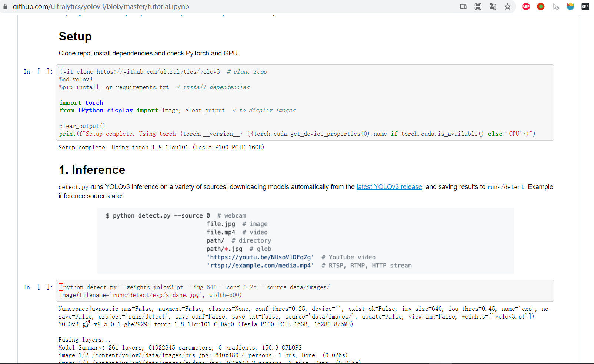Click the %cd yolov3 line
This screenshot has height=364, width=594.
tap(76, 80)
